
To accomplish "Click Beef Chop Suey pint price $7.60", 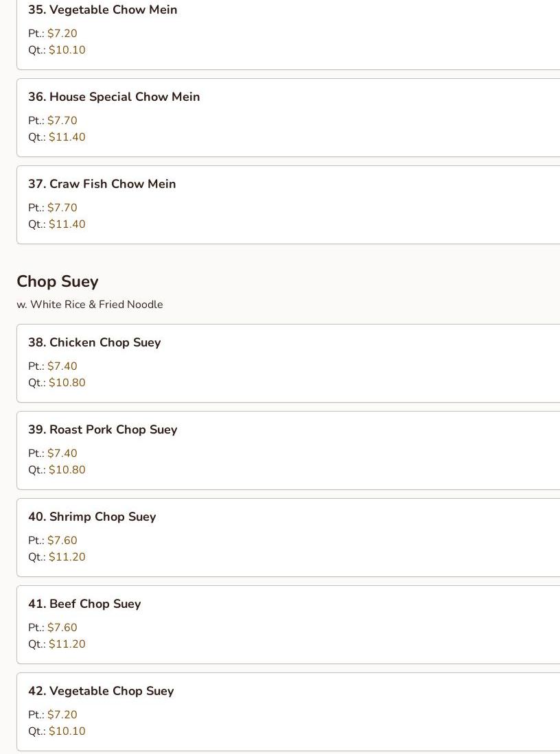I will click(x=62, y=628).
